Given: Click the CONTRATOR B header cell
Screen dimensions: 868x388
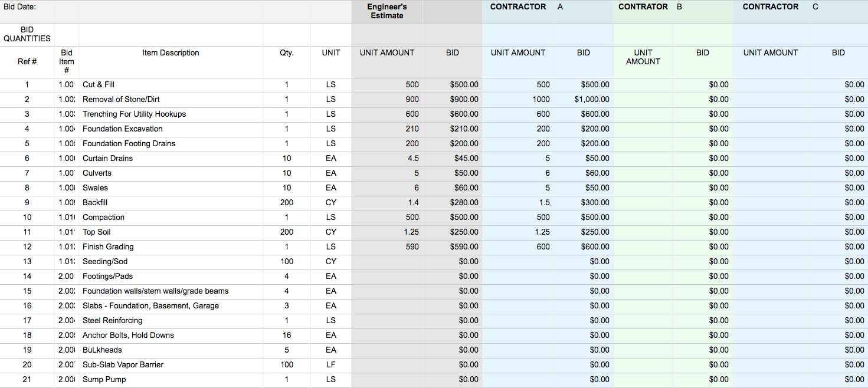Looking at the screenshot, I should click(x=643, y=7).
